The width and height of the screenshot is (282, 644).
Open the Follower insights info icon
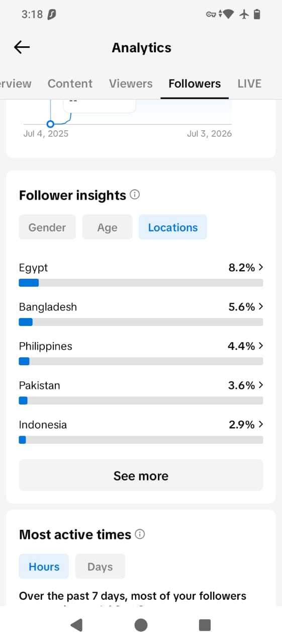[135, 195]
